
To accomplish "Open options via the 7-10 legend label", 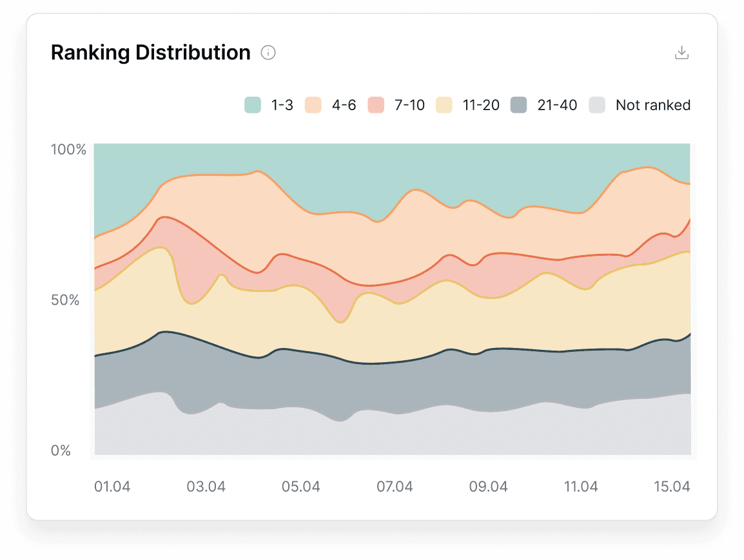I will tap(411, 104).
